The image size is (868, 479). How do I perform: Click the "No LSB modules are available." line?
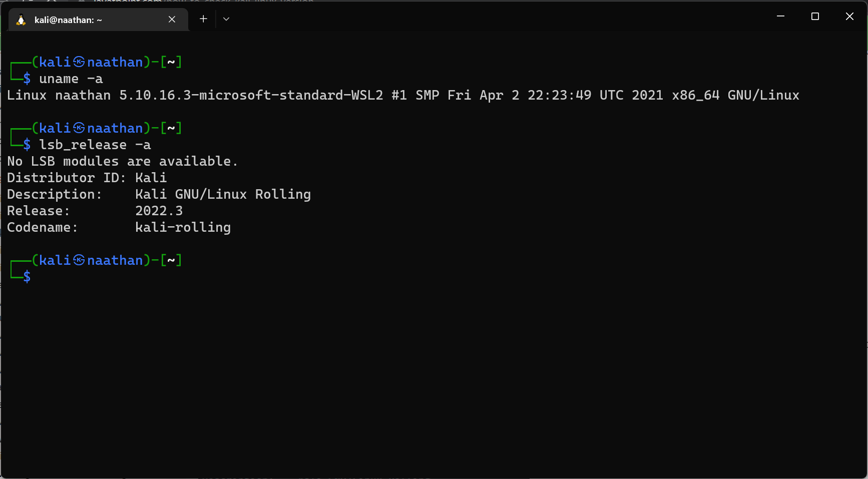tap(122, 161)
